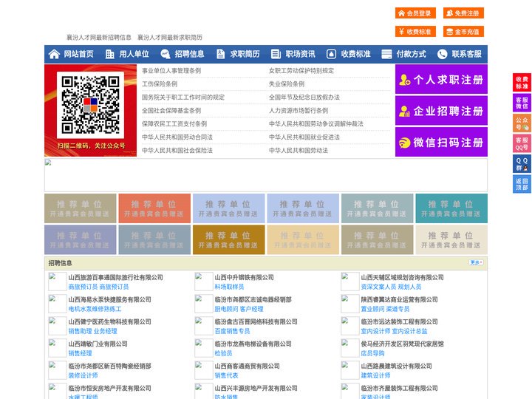Open 全国年节及纪念日放假办法 link

tap(304, 97)
